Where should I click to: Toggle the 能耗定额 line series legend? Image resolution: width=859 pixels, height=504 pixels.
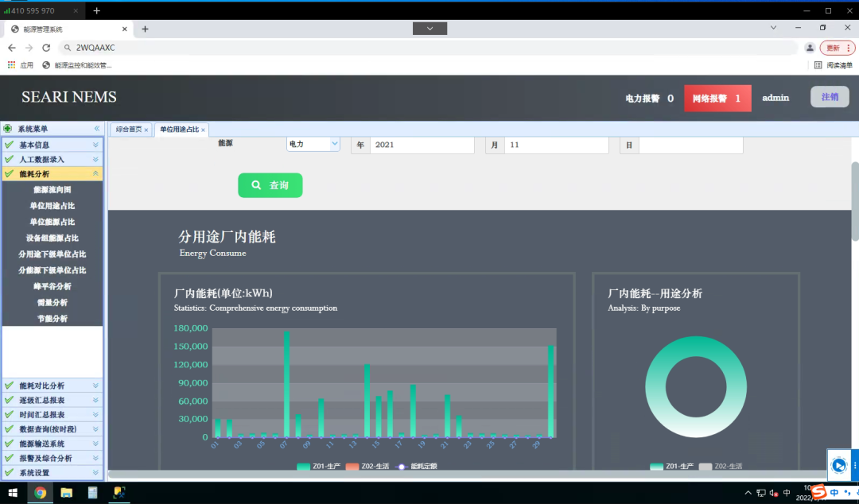[417, 467]
